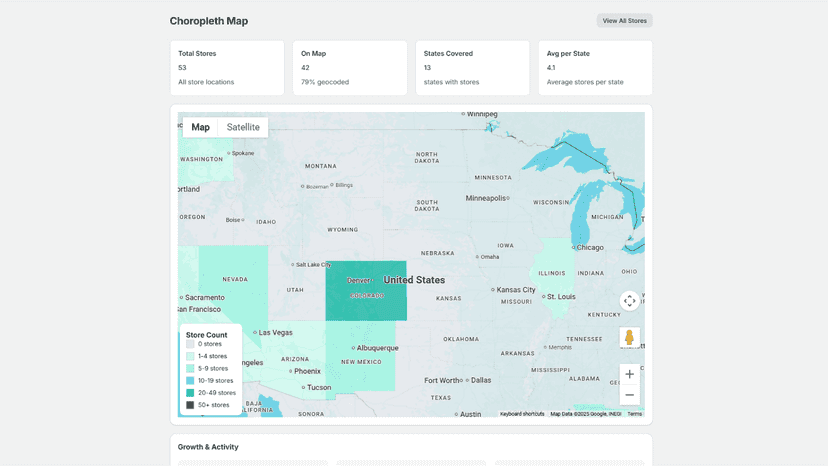
Task: Click the Total Stores card
Action: (227, 68)
